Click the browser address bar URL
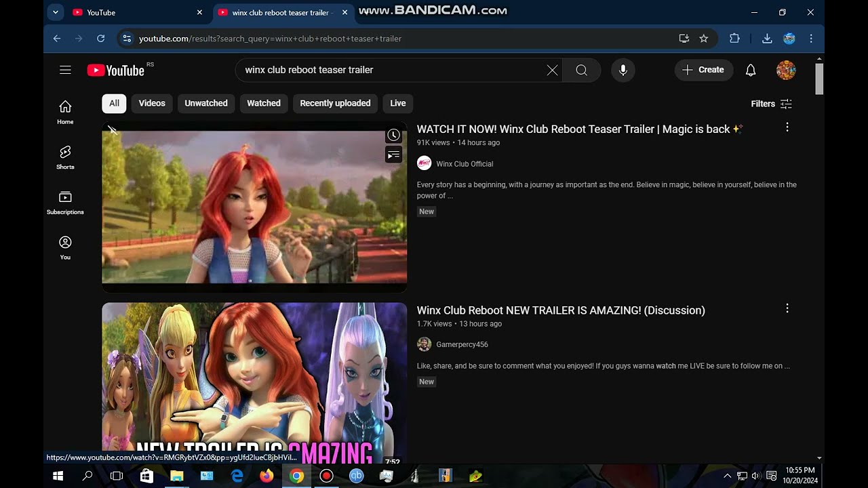Image resolution: width=868 pixels, height=488 pixels. coord(270,39)
